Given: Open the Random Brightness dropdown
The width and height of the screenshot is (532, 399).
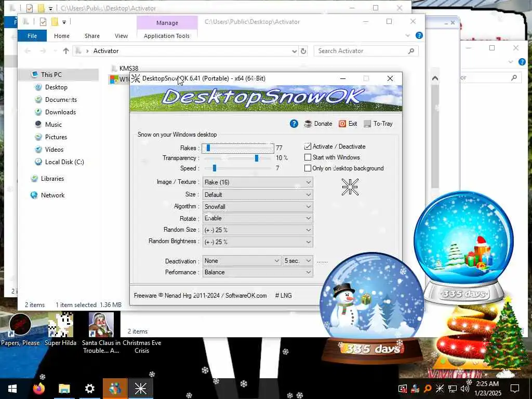Looking at the screenshot, I should pyautogui.click(x=258, y=242).
